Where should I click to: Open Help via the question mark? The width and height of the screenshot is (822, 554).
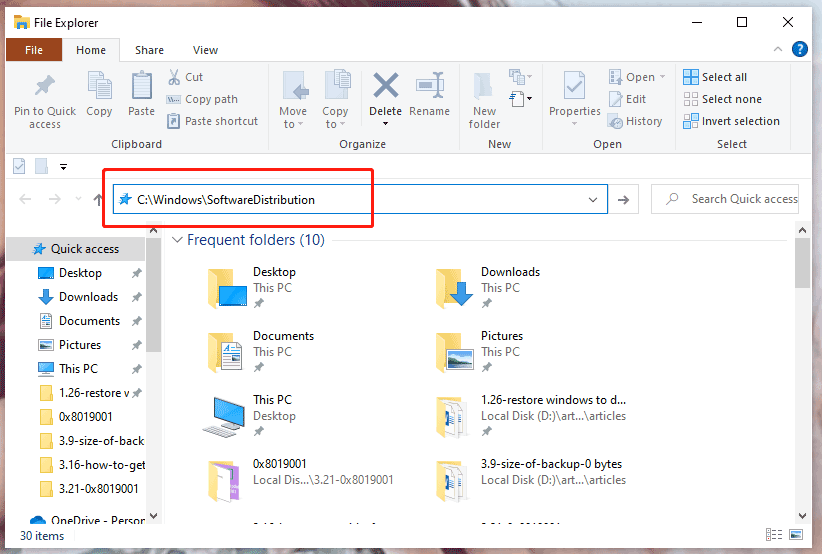(x=799, y=49)
